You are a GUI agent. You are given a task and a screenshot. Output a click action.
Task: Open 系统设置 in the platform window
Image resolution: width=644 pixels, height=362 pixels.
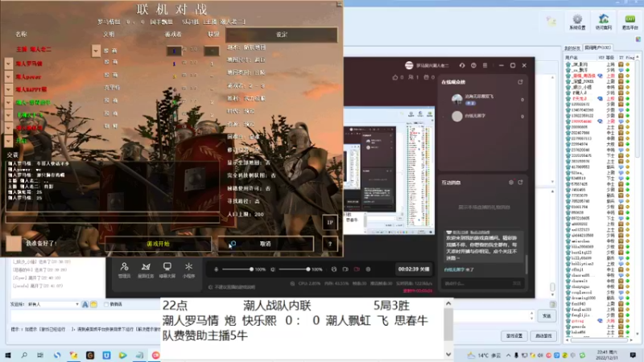coord(577,22)
